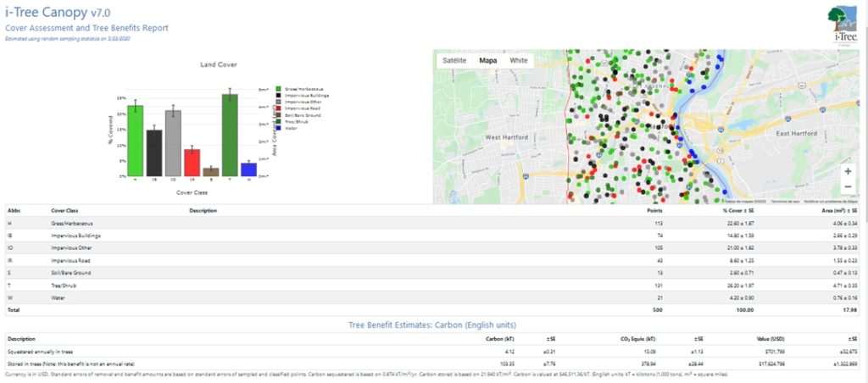Screen dimensions: 868x383
Task: Select 'Impervious Road' cell in the table
Action: pos(70,260)
